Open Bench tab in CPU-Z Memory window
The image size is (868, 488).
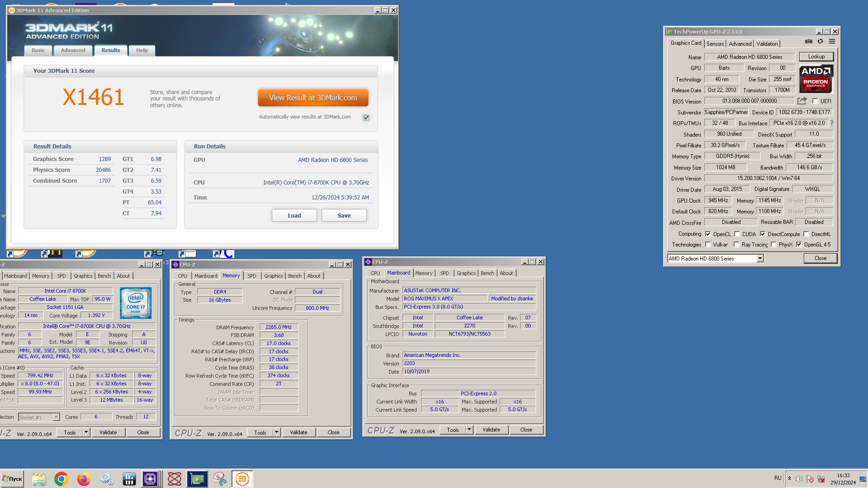(294, 276)
